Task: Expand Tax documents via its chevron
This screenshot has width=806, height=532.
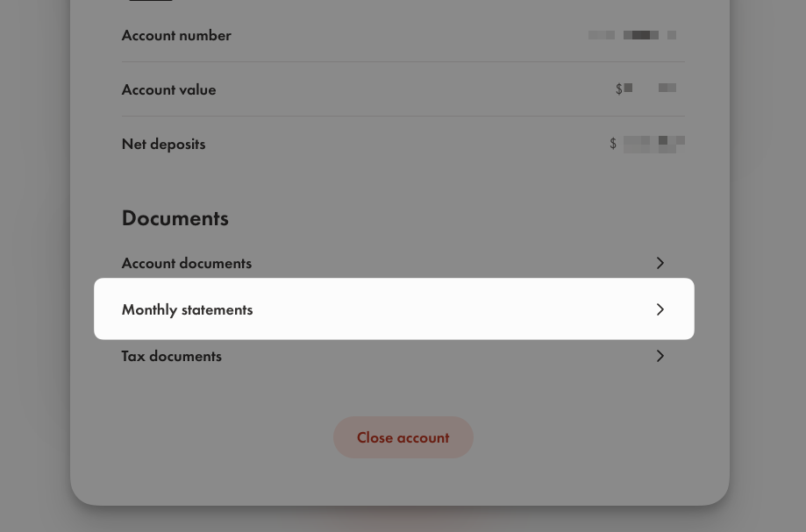Action: [660, 356]
